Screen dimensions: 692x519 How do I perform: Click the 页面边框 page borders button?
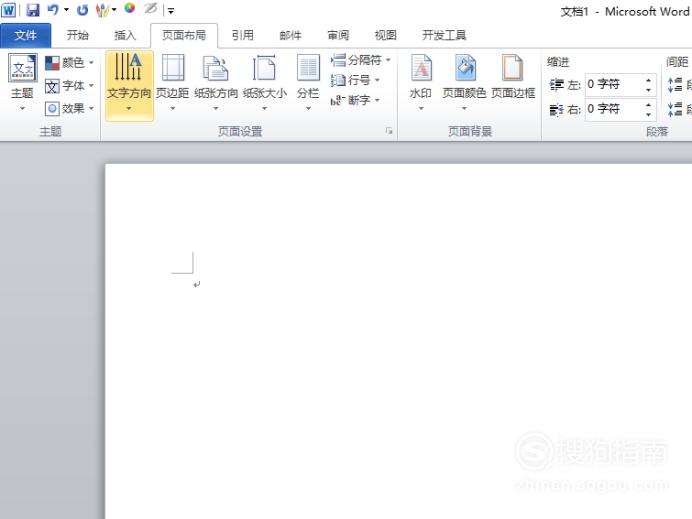pos(513,77)
